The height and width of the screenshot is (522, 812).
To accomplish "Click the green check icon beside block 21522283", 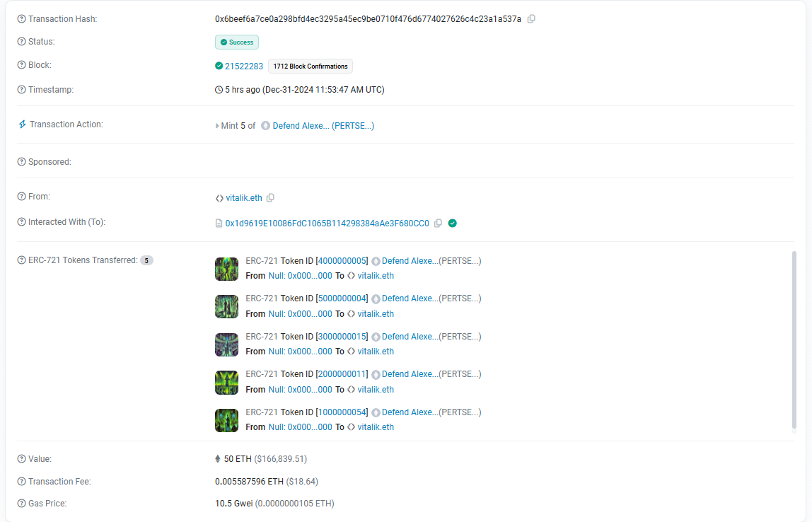I will (x=219, y=66).
